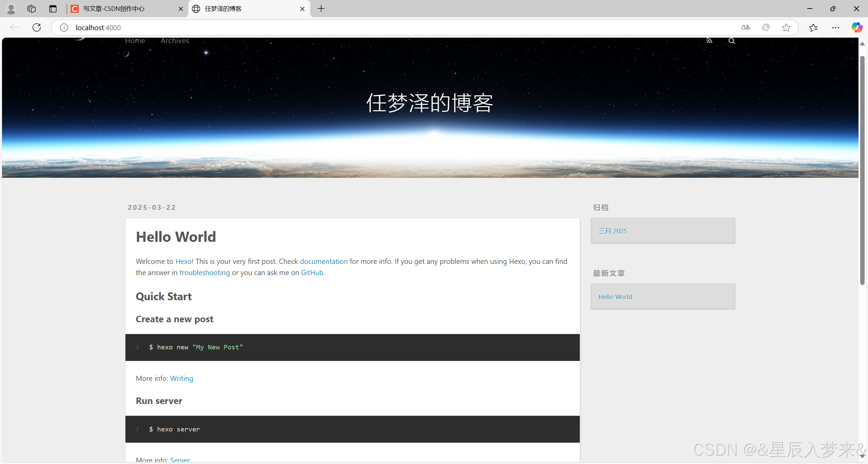This screenshot has width=868, height=464.
Task: Navigate to the Archives page
Action: (x=175, y=40)
